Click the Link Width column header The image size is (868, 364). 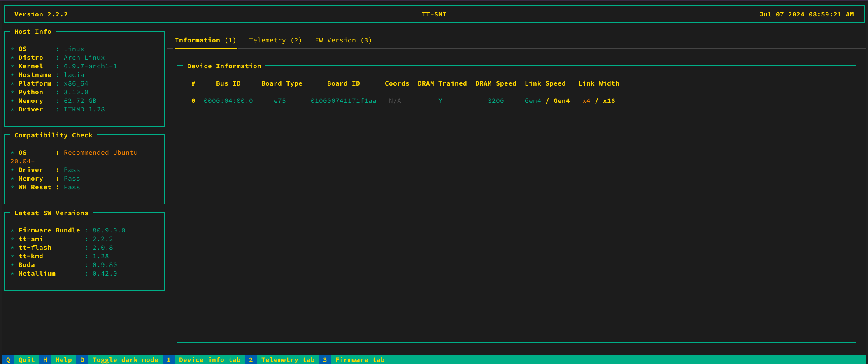click(598, 83)
